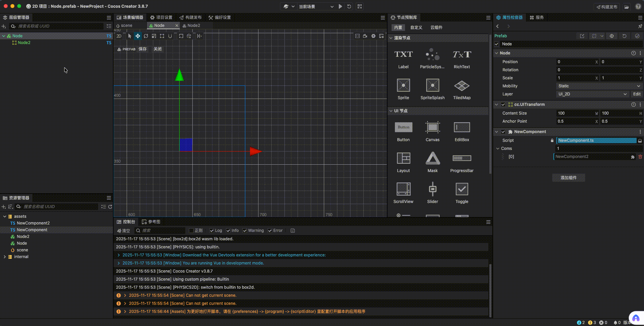Click the Label TXT node preset
Image resolution: width=644 pixels, height=326 pixels.
pyautogui.click(x=403, y=59)
